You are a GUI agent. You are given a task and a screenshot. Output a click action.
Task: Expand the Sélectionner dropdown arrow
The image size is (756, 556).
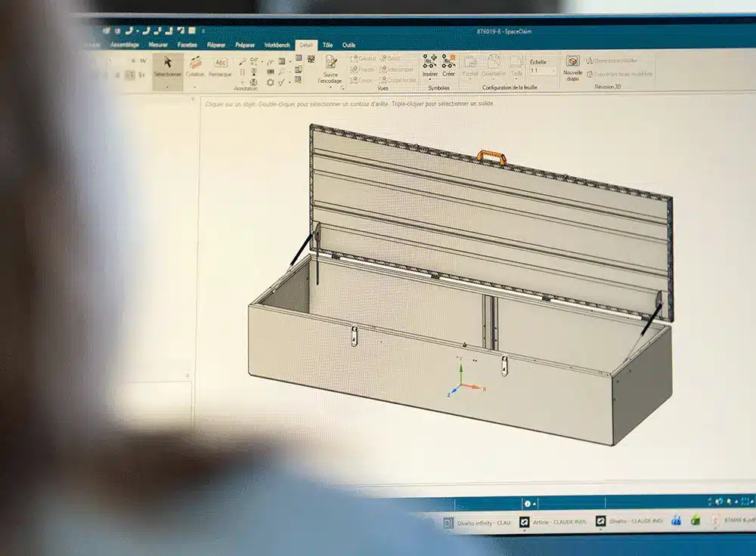tap(167, 87)
